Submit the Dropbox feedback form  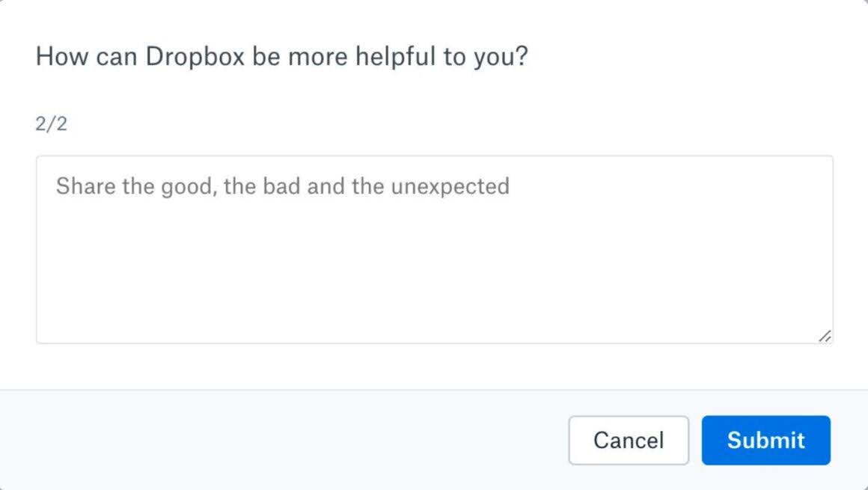click(x=765, y=440)
